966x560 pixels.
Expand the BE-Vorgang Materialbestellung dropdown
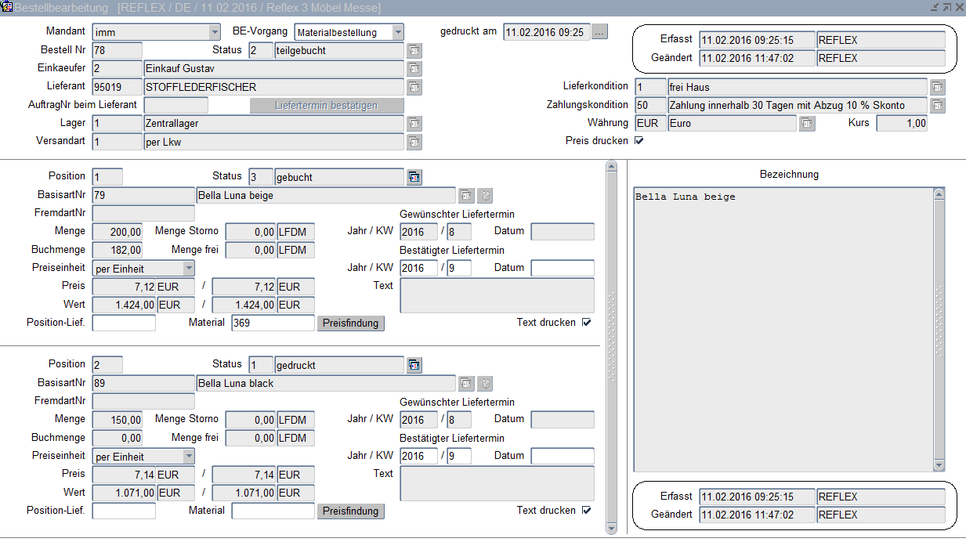[x=398, y=32]
